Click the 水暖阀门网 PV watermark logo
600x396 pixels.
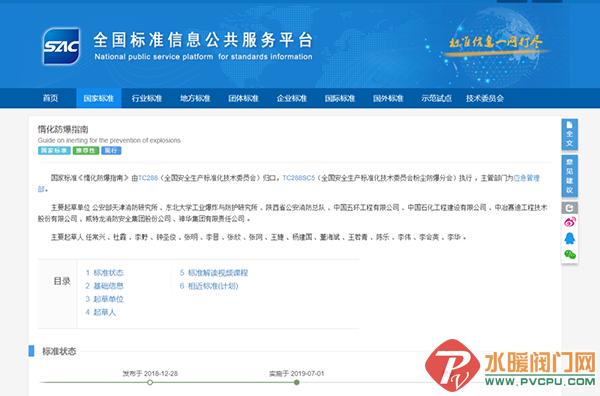[510, 365]
